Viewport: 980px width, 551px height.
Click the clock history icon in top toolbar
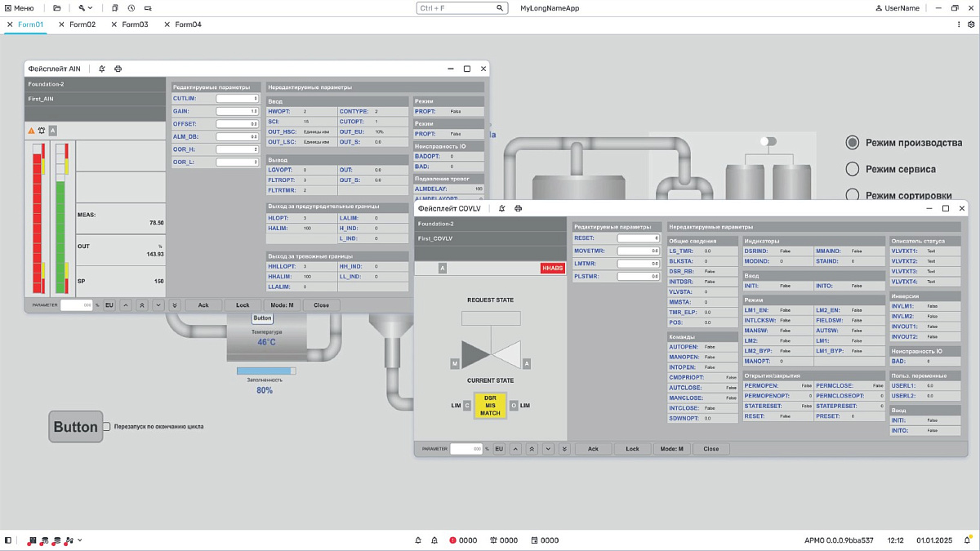(x=131, y=8)
